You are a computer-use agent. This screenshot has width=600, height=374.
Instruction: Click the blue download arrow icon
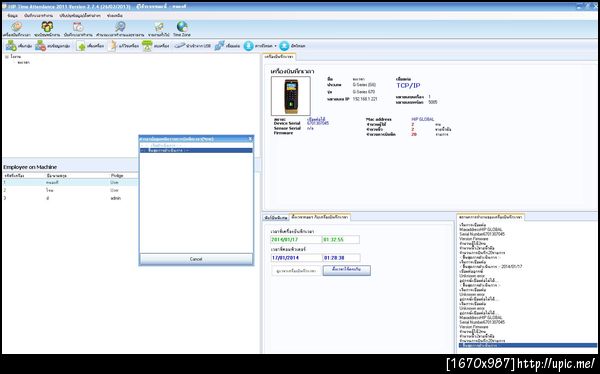click(249, 46)
